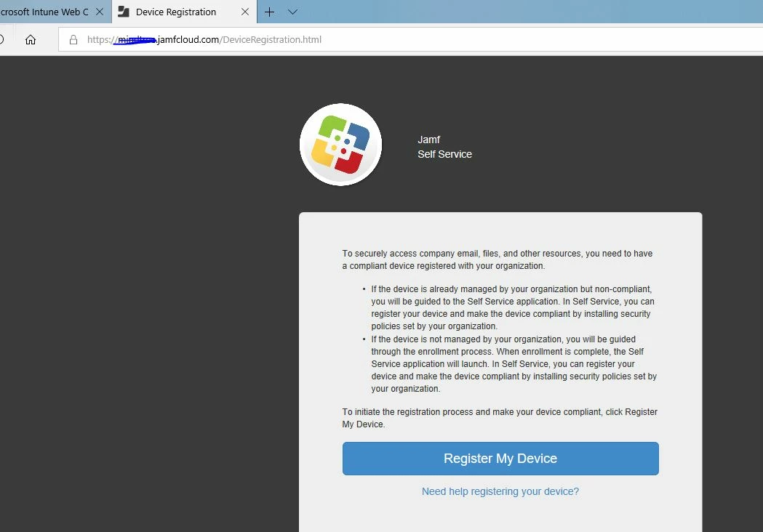763x532 pixels.
Task: View site security via padlock icon
Action: (x=73, y=39)
